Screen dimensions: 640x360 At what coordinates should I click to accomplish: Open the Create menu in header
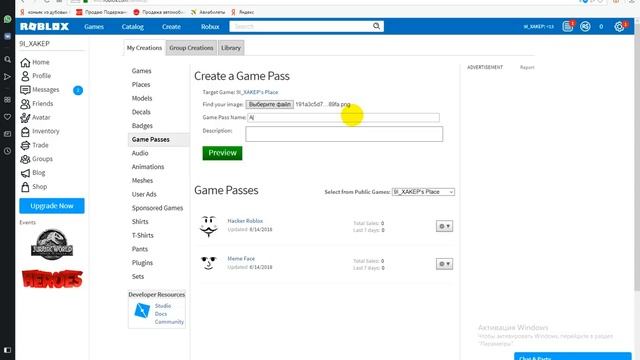click(x=171, y=27)
